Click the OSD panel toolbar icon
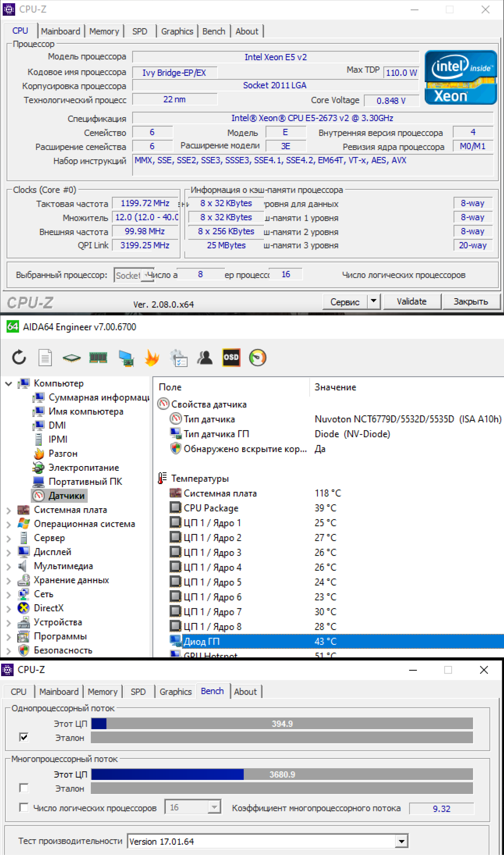 (x=231, y=357)
